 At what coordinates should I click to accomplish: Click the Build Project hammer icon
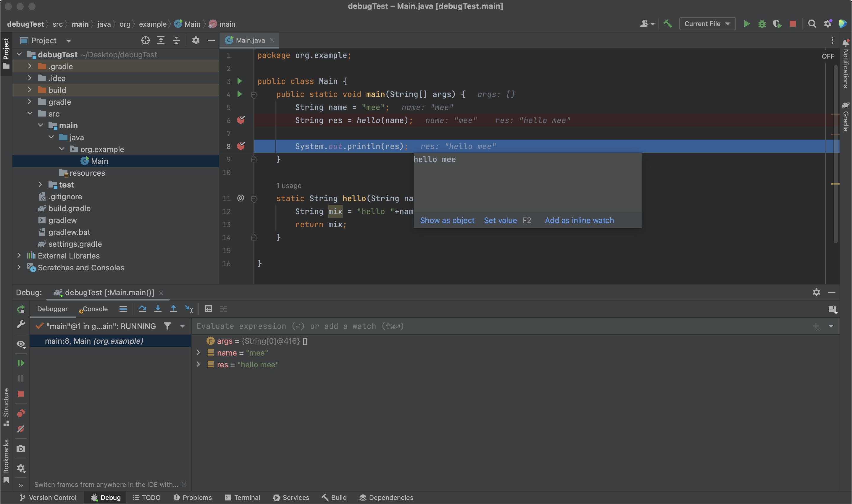(x=668, y=24)
